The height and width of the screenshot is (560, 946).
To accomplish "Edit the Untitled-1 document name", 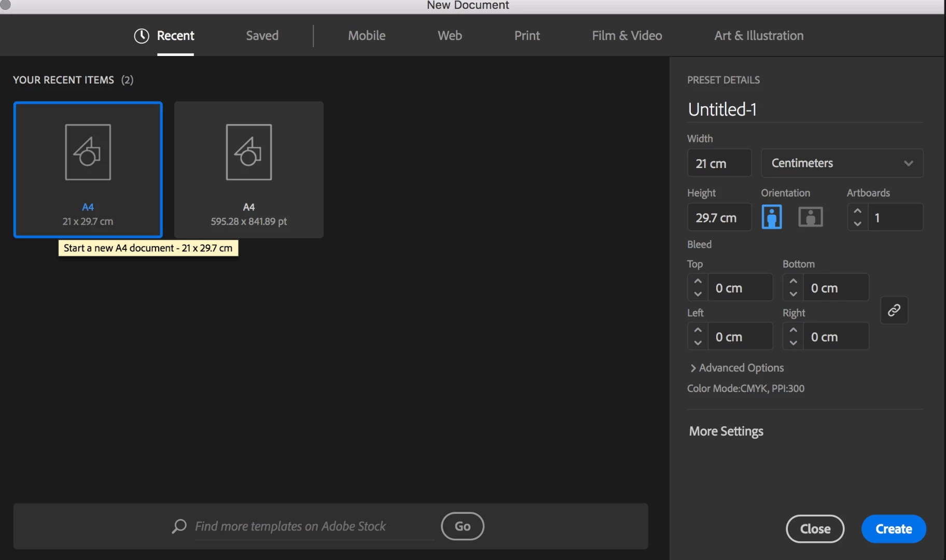I will [x=805, y=109].
